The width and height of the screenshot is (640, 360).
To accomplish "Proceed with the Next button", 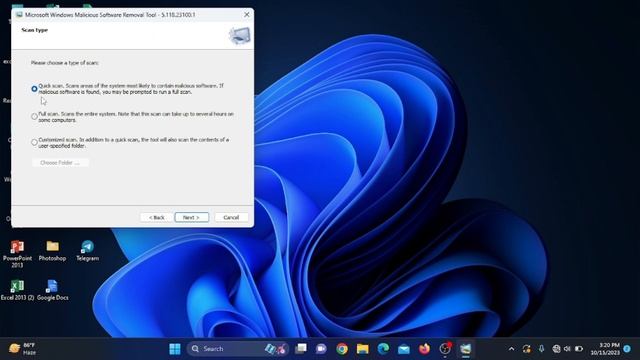I will click(x=191, y=217).
